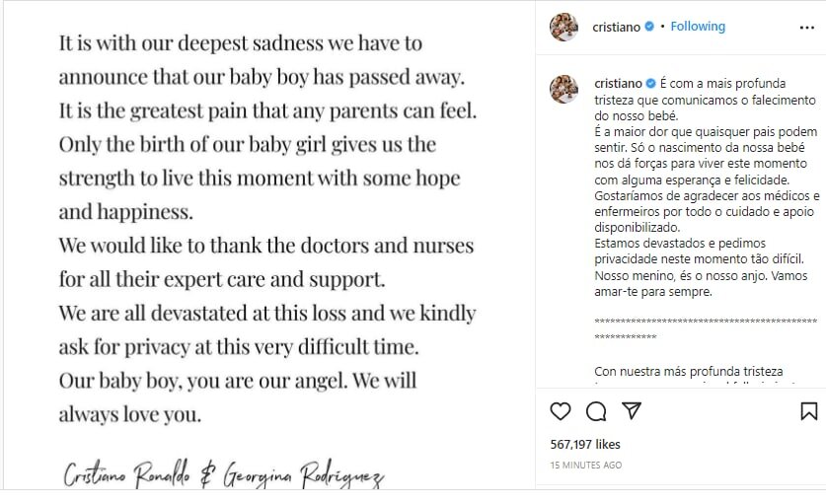Toggle the Following status for cristiano
Screen dimensions: 826x504
698,27
